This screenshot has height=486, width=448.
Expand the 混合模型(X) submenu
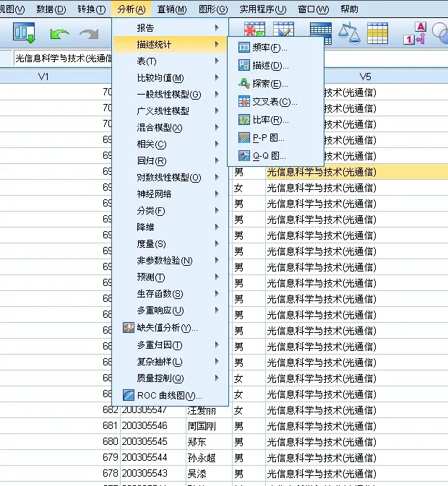click(171, 127)
